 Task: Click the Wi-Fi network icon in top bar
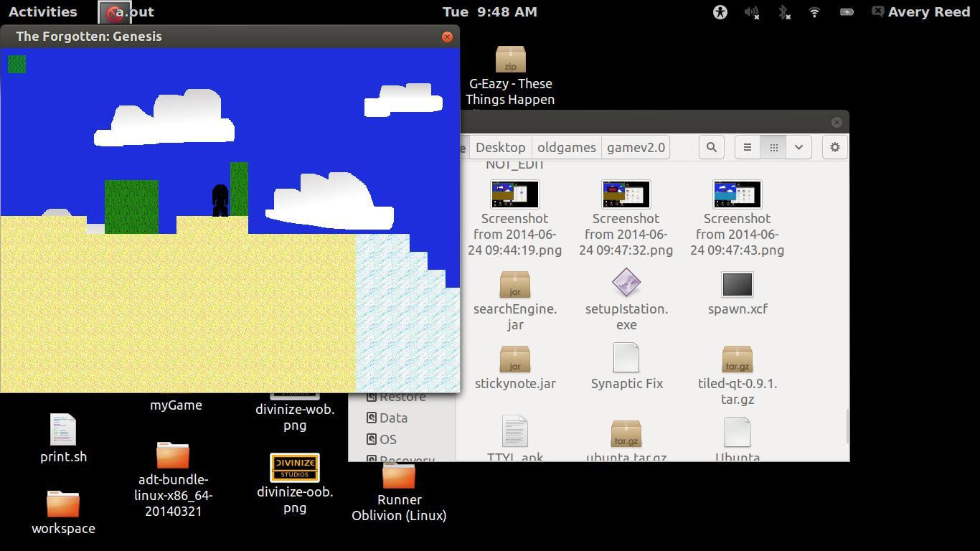tap(814, 12)
